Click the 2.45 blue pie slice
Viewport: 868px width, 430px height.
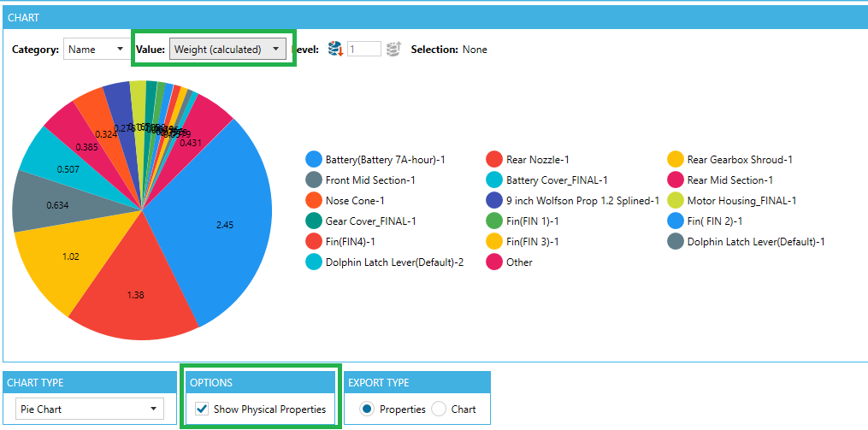tap(224, 227)
